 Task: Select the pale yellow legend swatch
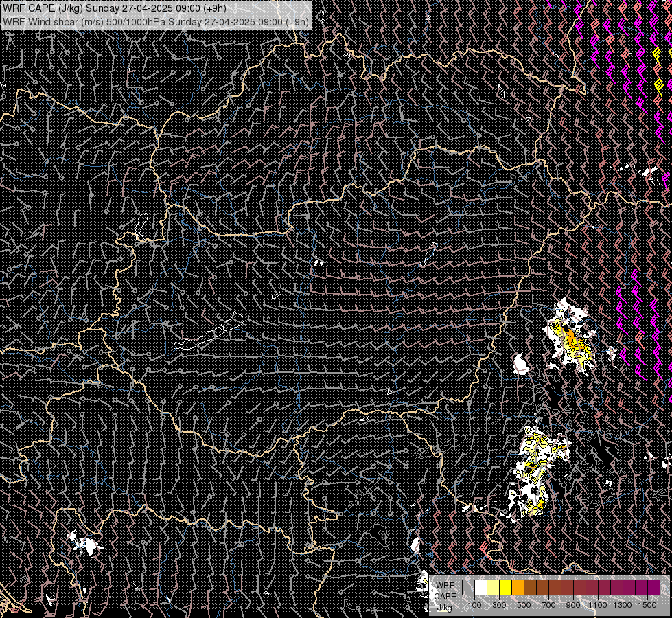pos(494,587)
